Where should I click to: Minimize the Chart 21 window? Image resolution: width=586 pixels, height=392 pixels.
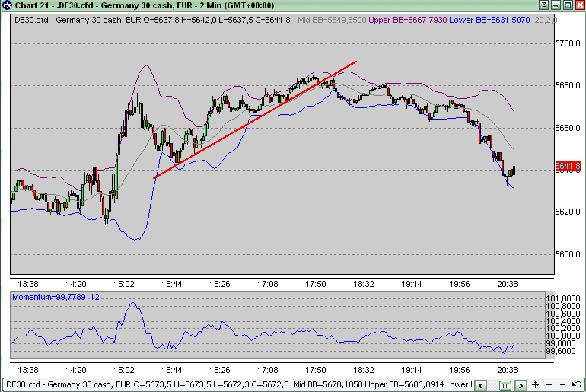556,5
